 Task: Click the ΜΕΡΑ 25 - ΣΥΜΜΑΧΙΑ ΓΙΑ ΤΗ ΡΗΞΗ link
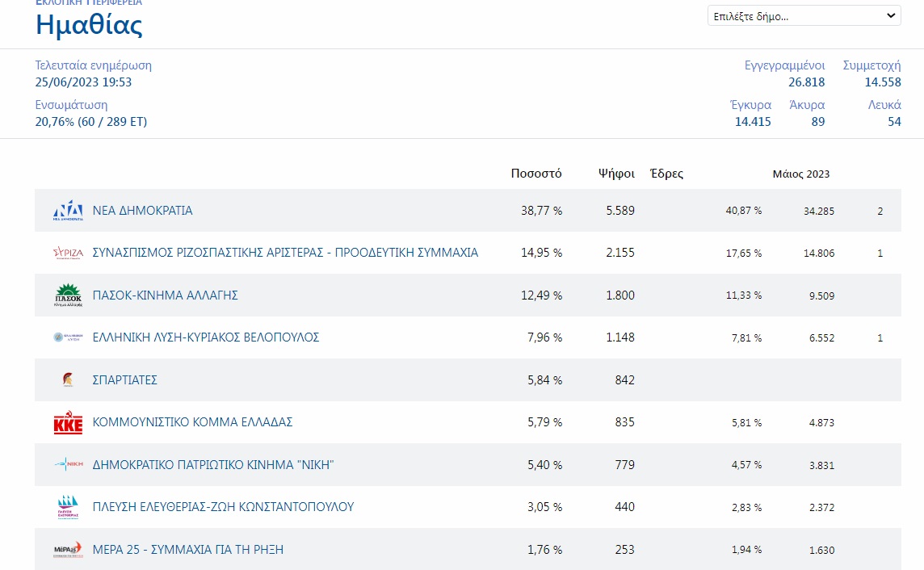coord(188,550)
